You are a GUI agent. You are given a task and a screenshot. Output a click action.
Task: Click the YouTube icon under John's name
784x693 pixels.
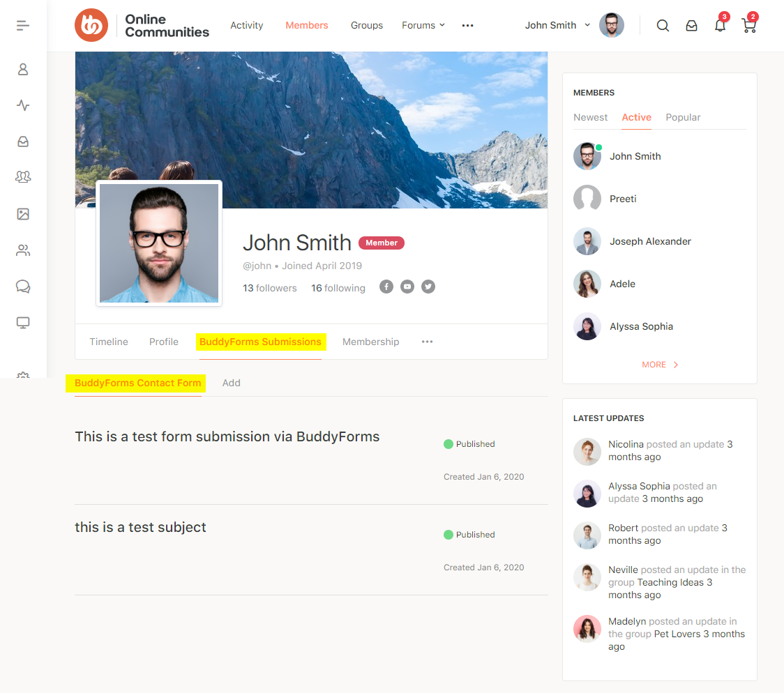[x=407, y=286]
